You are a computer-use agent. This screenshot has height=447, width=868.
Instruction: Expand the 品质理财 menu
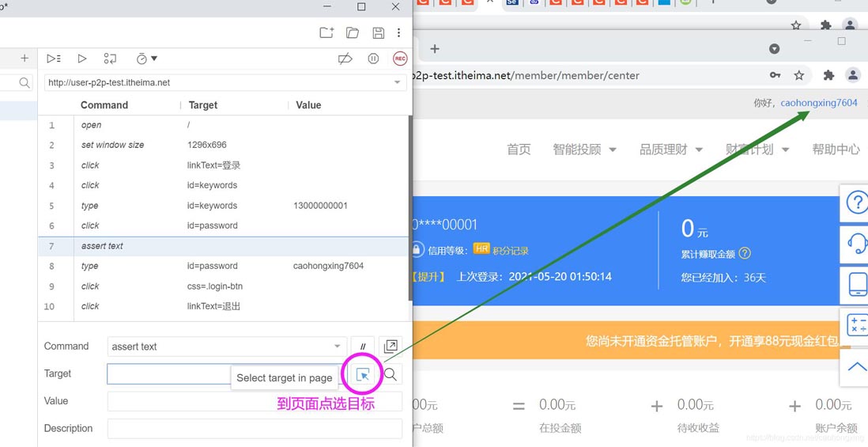coord(671,149)
